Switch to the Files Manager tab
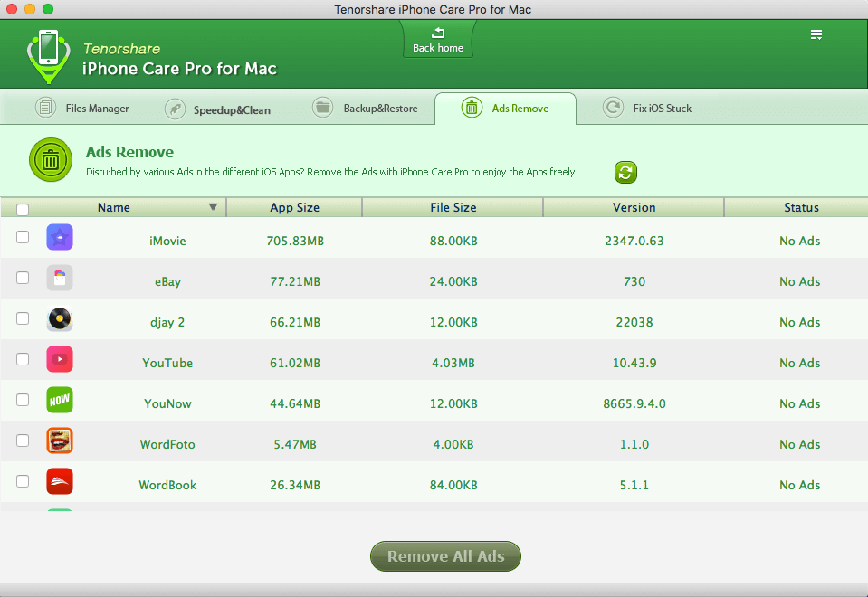Image resolution: width=868 pixels, height=597 pixels. point(82,108)
